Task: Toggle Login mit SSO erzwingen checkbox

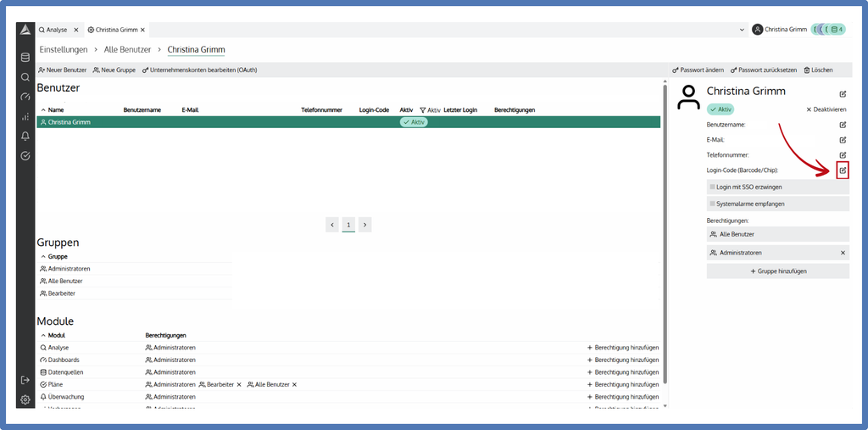Action: click(712, 187)
